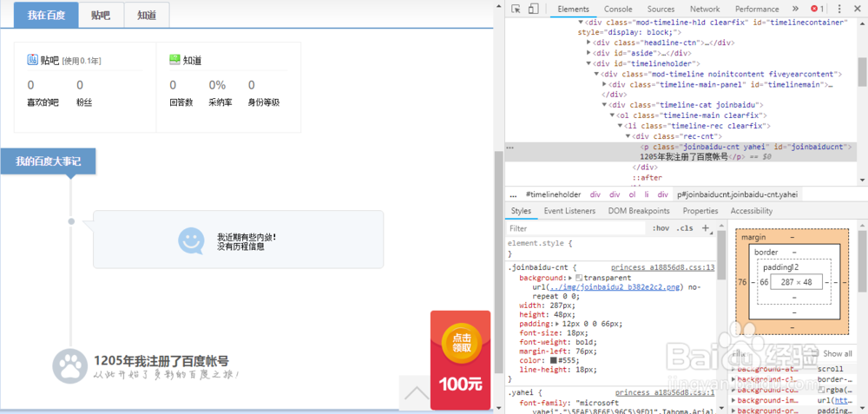Viewport: 868px width, 414px height.
Task: Click the 我的百度大事记 banner
Action: point(48,161)
